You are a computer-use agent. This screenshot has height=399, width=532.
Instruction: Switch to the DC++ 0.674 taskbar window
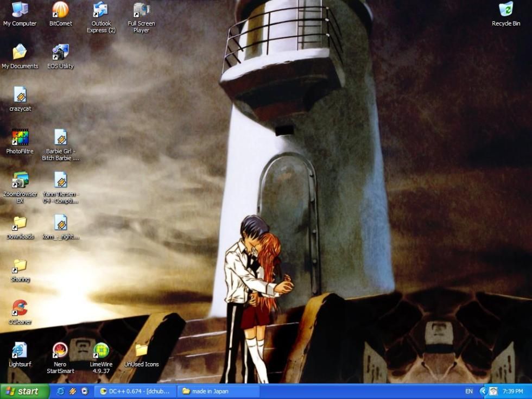click(135, 391)
